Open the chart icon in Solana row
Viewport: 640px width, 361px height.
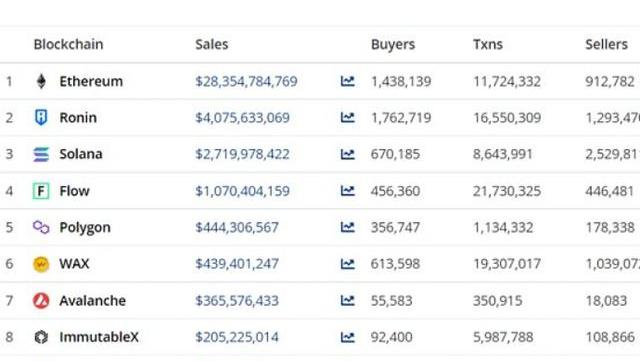tap(347, 154)
